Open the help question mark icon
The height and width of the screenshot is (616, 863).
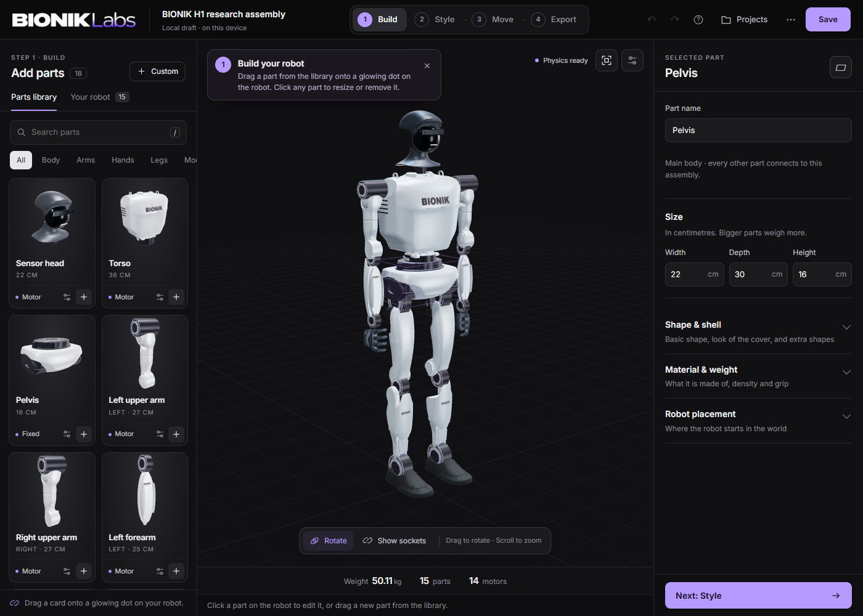point(698,20)
